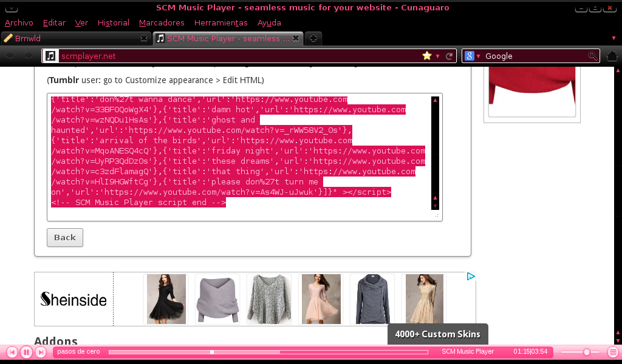Open the Marcadores menu

(x=162, y=23)
